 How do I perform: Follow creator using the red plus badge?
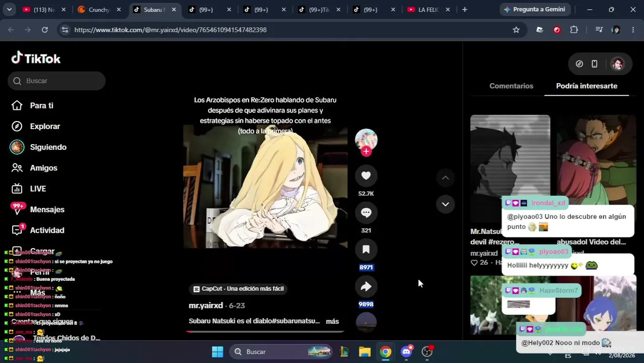366,151
